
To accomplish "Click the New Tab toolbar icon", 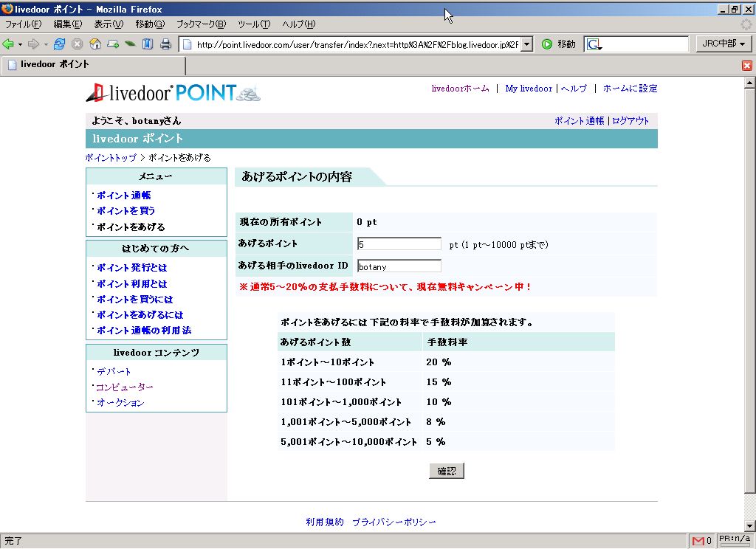I will point(113,44).
